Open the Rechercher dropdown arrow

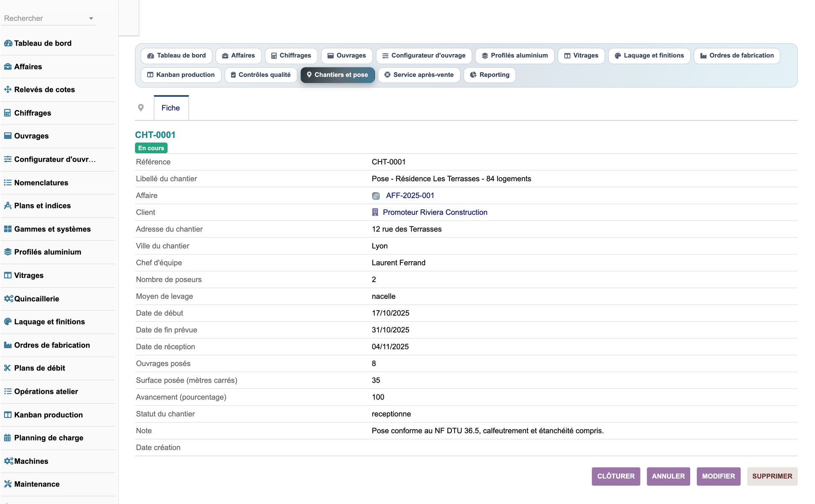[x=91, y=18]
